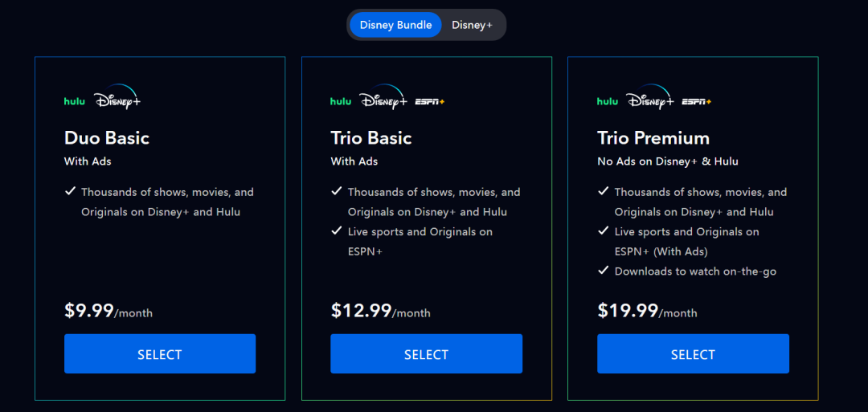Switch to the Disney+ tab
This screenshot has height=412, width=868.
472,25
